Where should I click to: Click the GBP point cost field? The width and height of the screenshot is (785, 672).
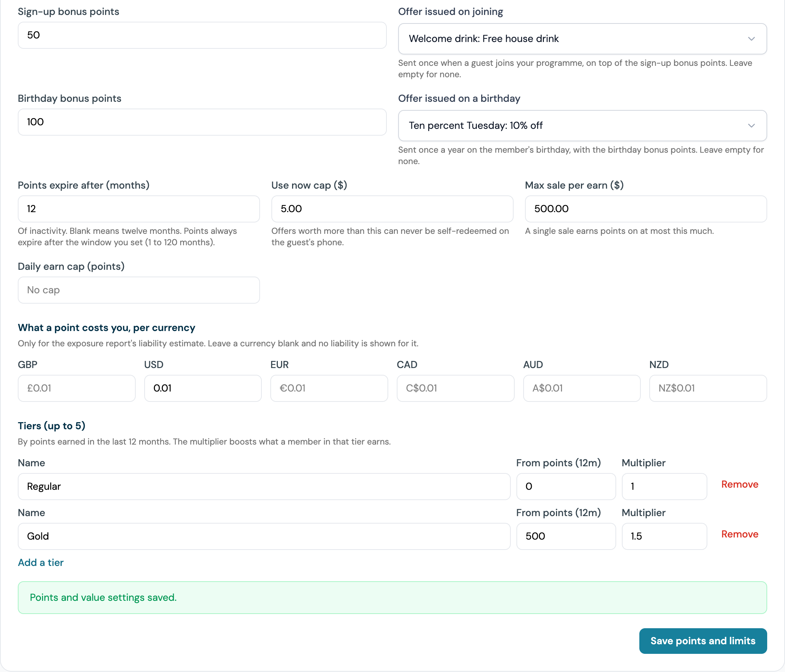(x=77, y=388)
